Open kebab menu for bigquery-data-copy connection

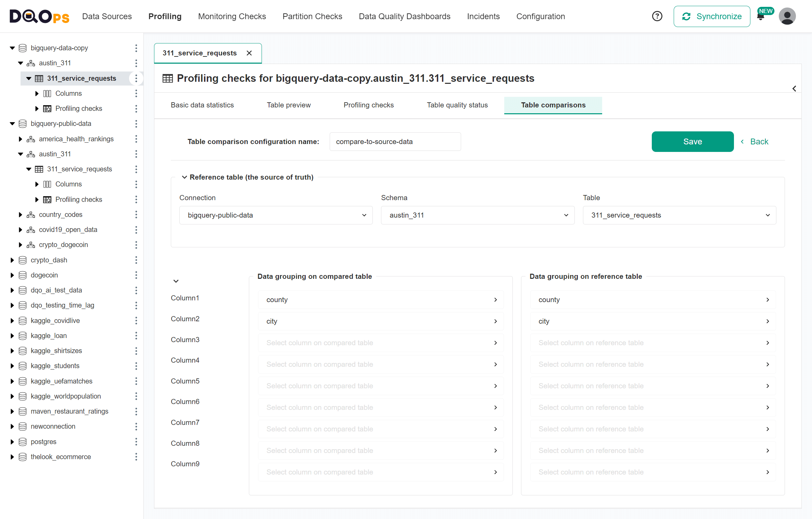coord(136,48)
